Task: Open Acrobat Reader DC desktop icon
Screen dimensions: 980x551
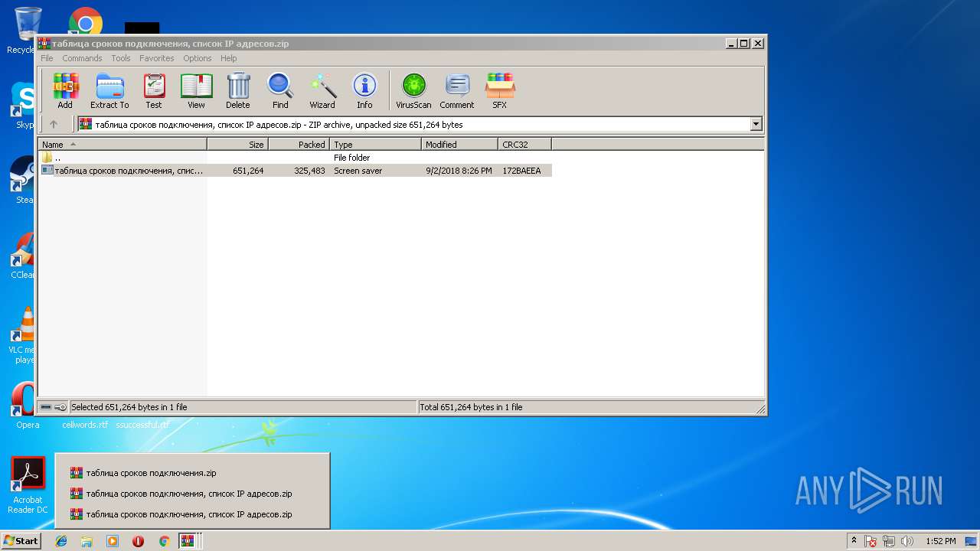Action: click(28, 485)
